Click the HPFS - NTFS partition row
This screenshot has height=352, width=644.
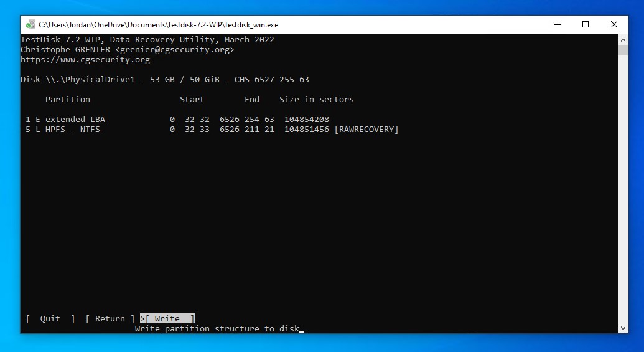click(212, 130)
